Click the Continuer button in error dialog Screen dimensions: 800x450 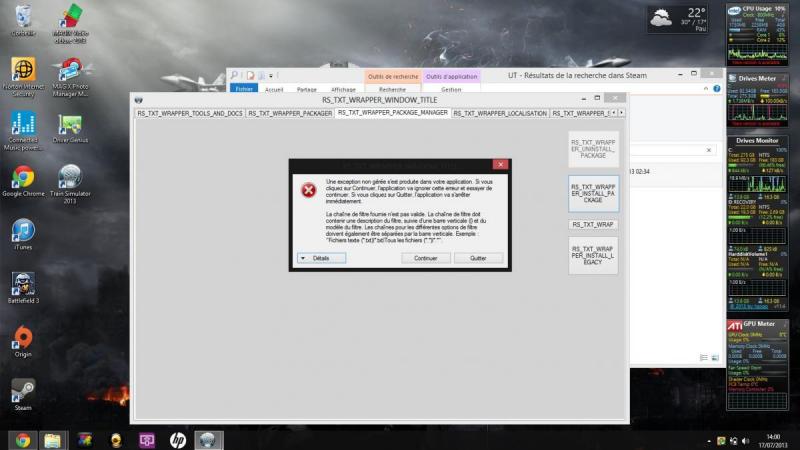click(x=426, y=258)
